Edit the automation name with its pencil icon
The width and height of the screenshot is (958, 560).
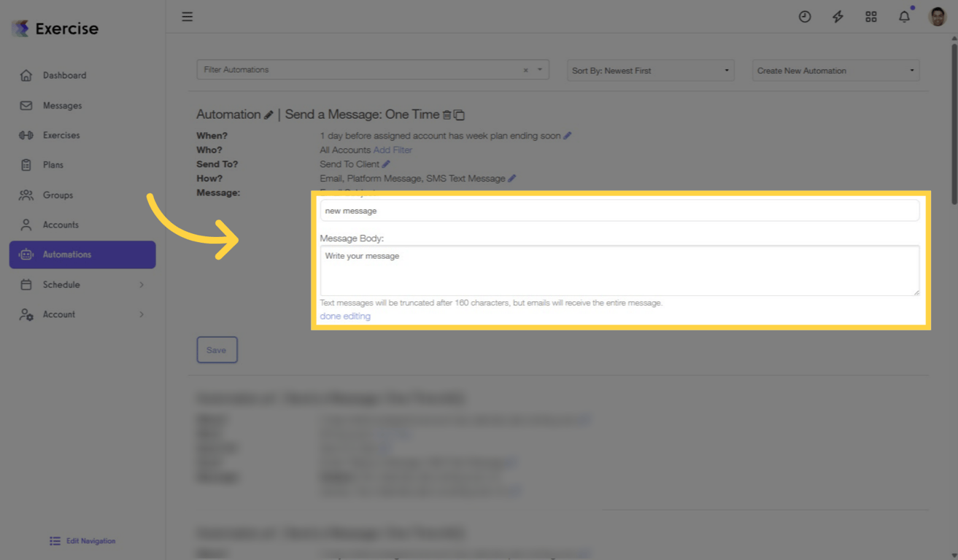[x=268, y=114]
